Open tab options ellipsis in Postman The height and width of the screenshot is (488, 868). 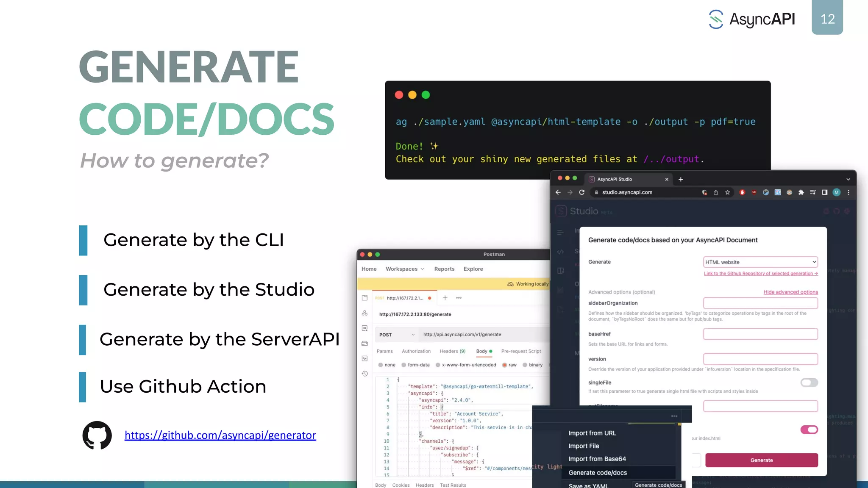tap(459, 298)
